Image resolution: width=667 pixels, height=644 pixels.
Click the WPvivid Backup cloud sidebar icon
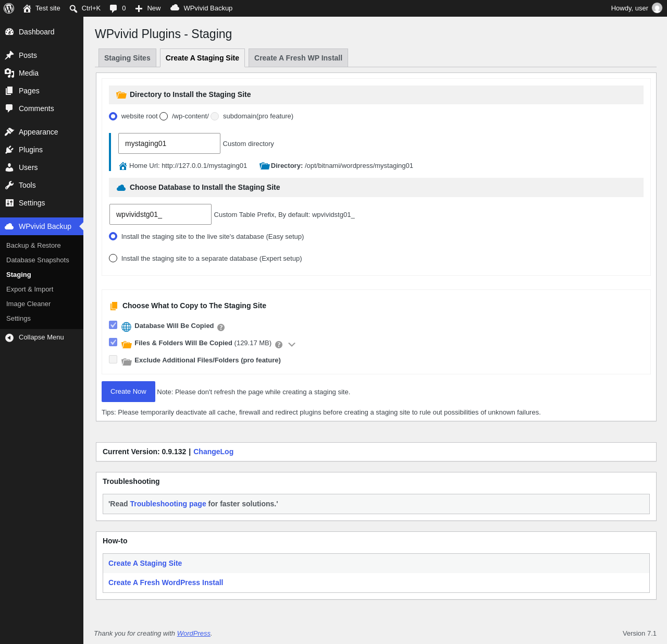pyautogui.click(x=9, y=226)
